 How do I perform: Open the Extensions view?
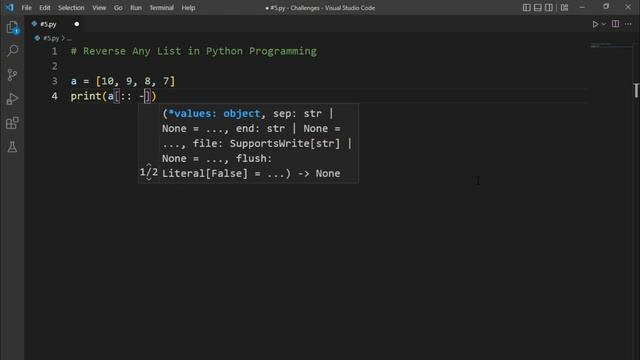(13, 123)
